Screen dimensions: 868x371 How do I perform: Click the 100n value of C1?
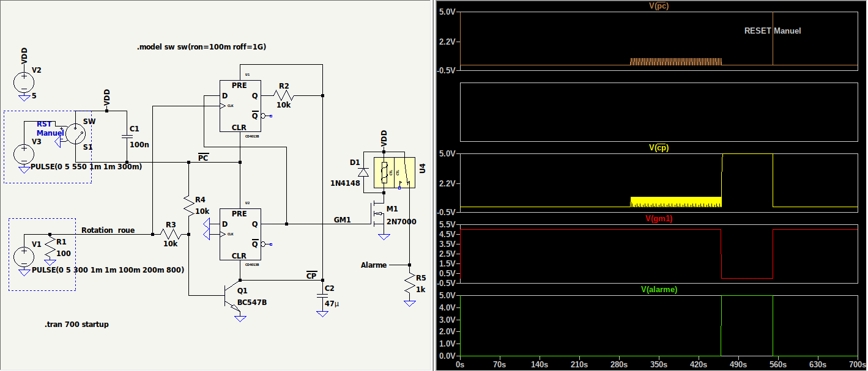[x=139, y=144]
